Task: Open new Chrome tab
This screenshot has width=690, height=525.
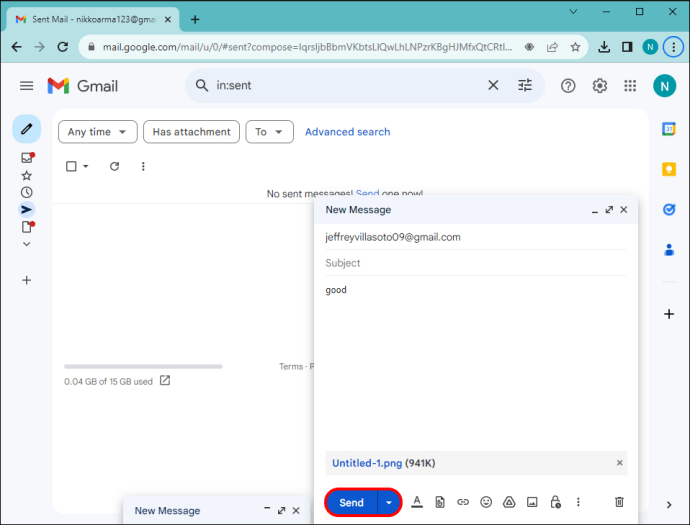Action: [x=195, y=19]
